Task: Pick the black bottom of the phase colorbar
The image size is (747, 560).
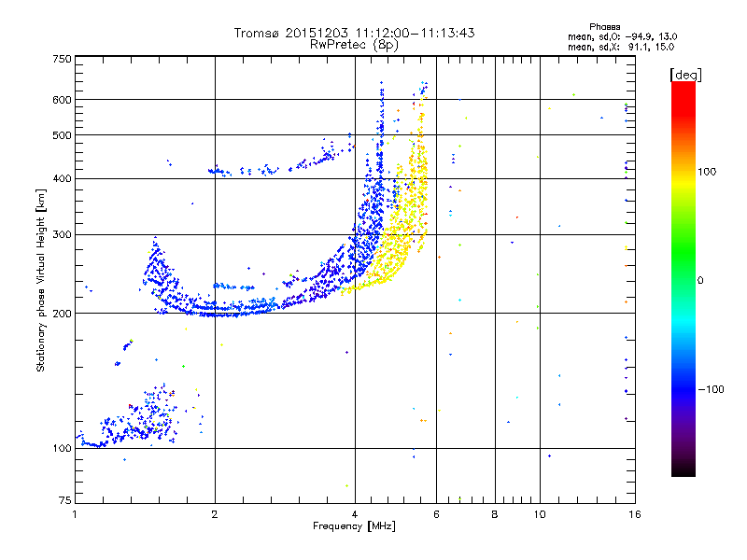Action: click(684, 469)
